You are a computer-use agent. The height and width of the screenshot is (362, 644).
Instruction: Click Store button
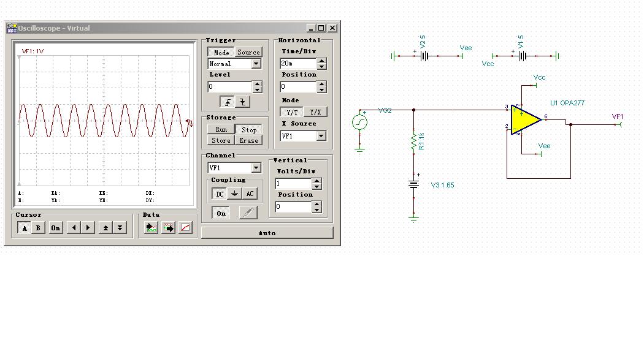point(221,140)
